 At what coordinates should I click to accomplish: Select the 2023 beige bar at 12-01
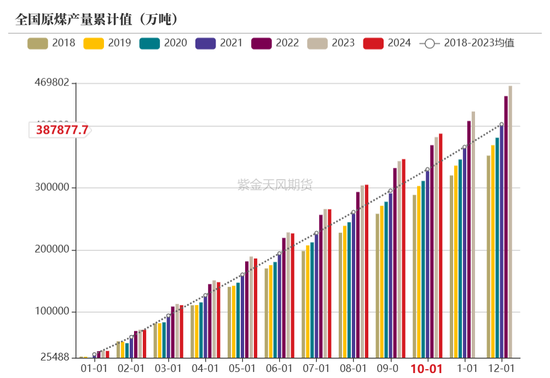(510, 222)
